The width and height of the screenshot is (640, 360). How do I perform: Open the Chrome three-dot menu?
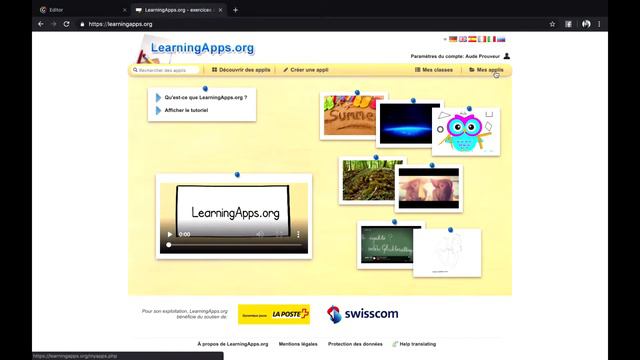599,24
